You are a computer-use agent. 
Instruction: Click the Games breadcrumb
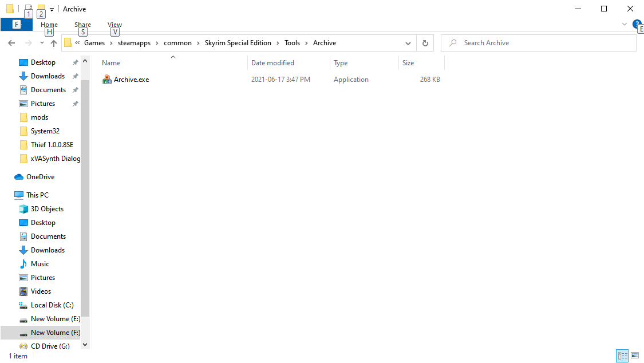[x=94, y=43]
